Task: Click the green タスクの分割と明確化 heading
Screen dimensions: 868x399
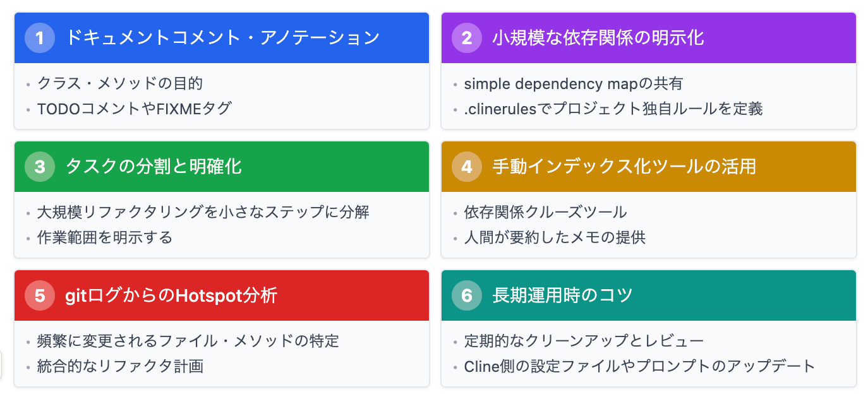Action: tap(154, 167)
